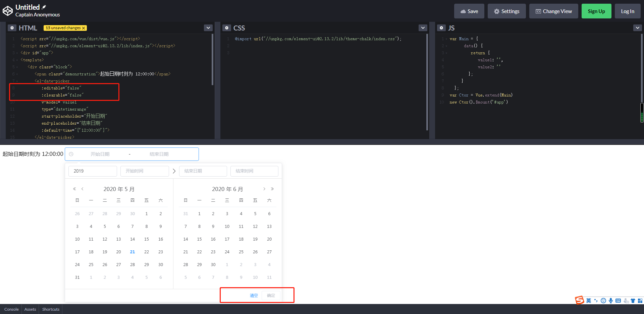Expand the HTML panel dropdown chevron

pyautogui.click(x=208, y=28)
